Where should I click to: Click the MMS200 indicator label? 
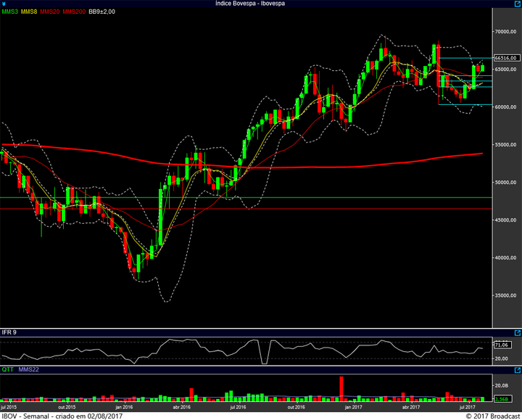tap(74, 12)
